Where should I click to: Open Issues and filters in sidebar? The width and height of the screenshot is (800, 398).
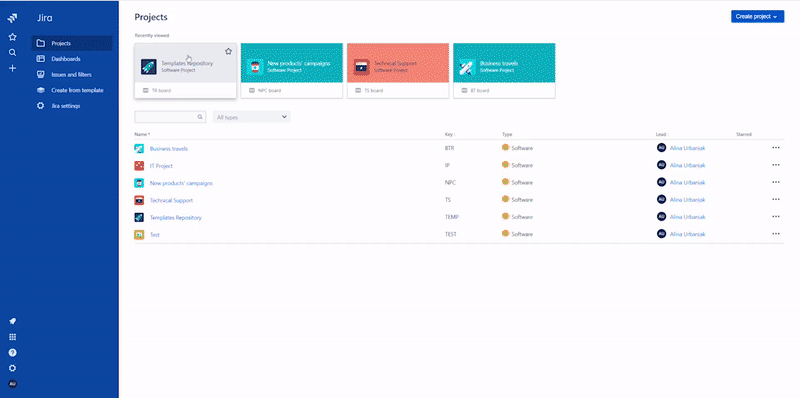coord(72,74)
